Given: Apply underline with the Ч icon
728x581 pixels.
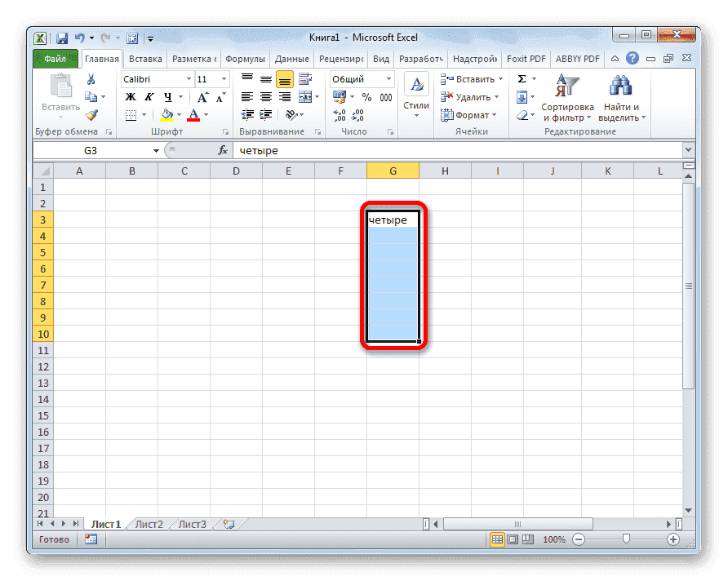Looking at the screenshot, I should 167,97.
